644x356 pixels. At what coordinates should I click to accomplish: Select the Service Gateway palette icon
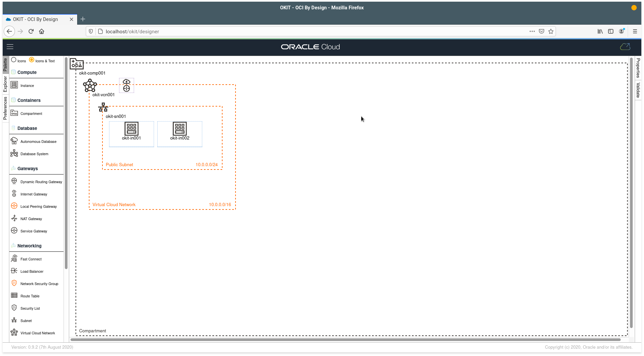14,231
